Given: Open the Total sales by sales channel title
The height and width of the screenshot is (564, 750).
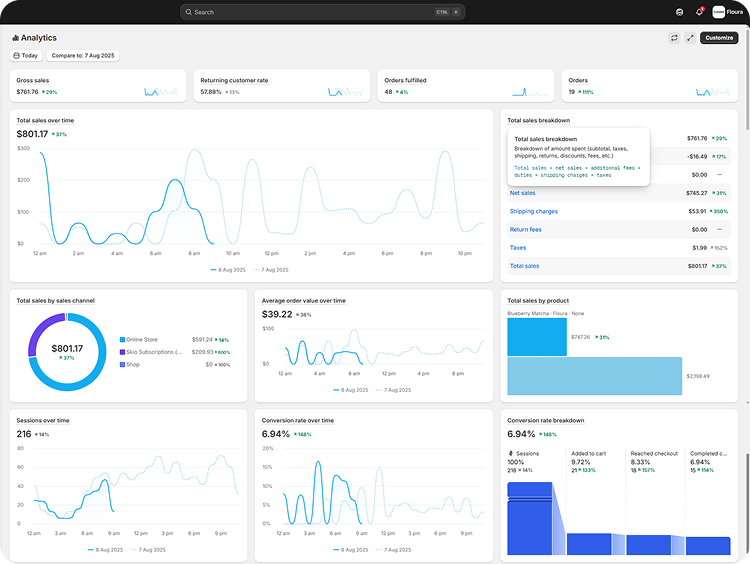Looking at the screenshot, I should (x=55, y=301).
